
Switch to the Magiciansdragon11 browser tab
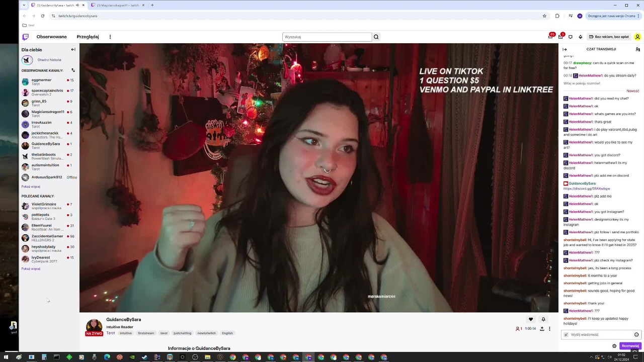coord(118,5)
